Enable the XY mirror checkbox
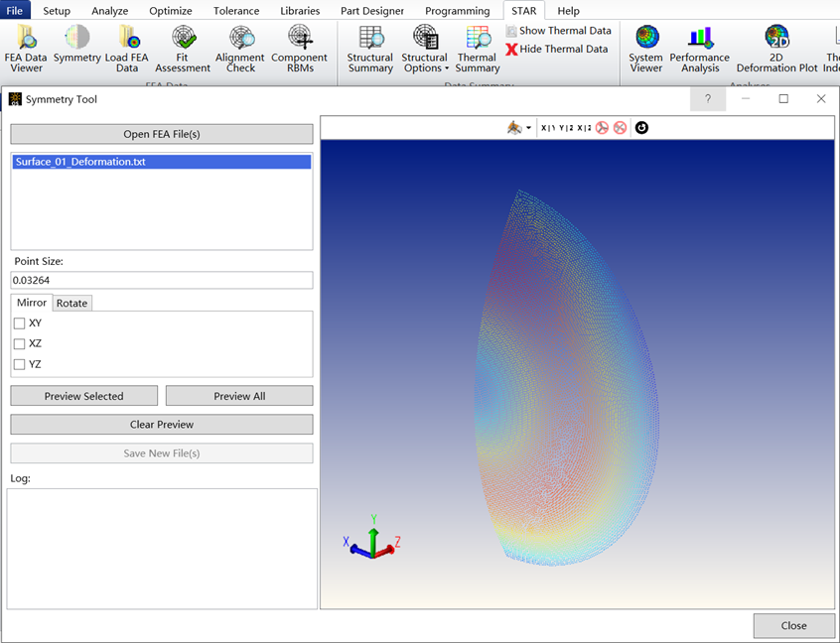This screenshot has width=840, height=643. [20, 323]
